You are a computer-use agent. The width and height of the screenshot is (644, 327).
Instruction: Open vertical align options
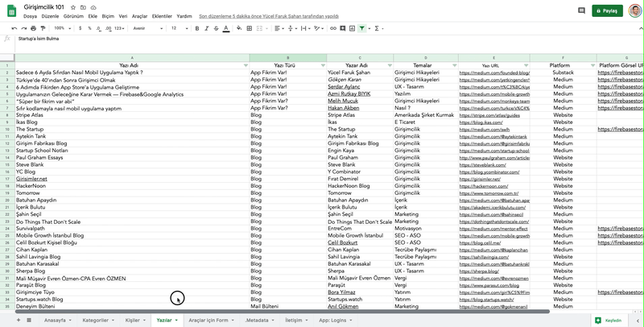[x=292, y=28]
